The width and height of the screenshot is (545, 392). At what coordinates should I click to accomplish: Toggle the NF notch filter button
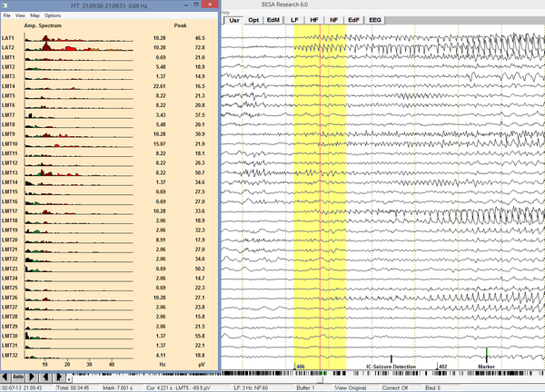click(x=334, y=18)
